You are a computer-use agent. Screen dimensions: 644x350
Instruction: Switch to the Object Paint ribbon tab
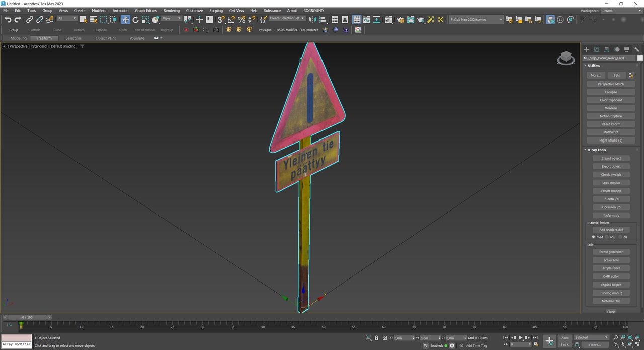click(x=105, y=38)
